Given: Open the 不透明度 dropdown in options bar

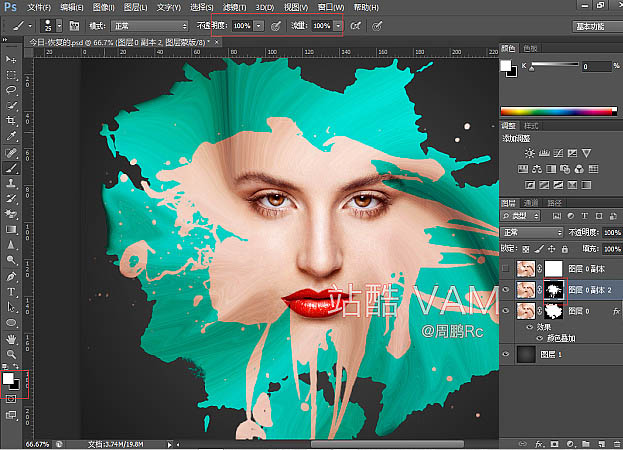Looking at the screenshot, I should (x=259, y=24).
